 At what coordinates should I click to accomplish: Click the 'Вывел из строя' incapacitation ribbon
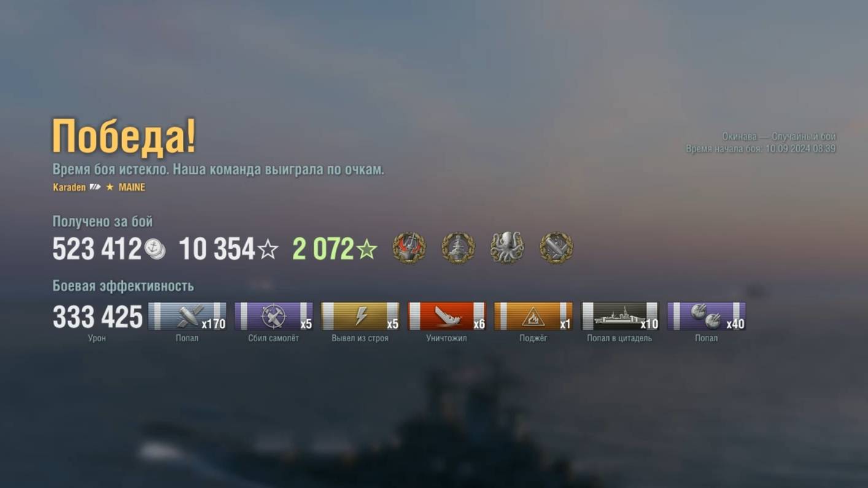point(360,316)
